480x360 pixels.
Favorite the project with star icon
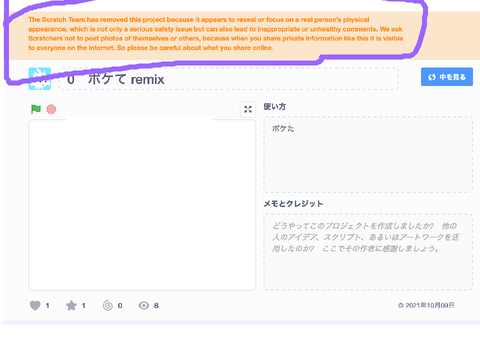(x=71, y=305)
